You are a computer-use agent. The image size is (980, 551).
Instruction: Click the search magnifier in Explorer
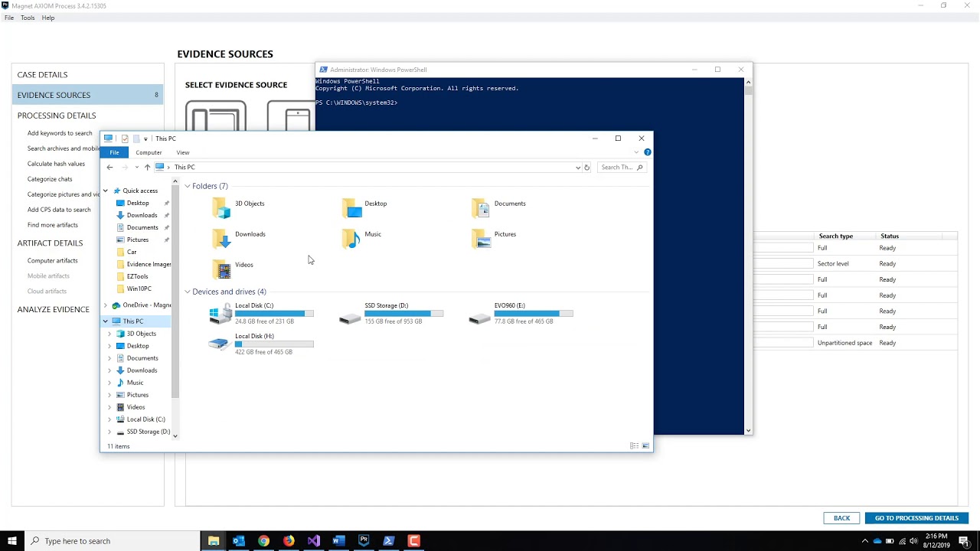[640, 167]
